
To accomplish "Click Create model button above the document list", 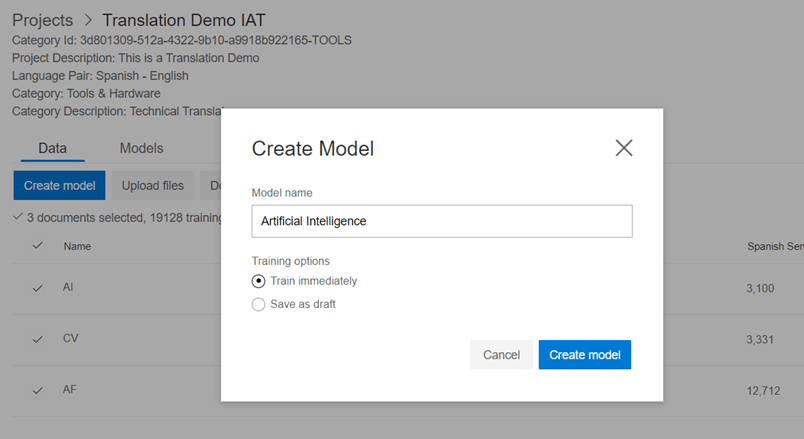I will (59, 185).
